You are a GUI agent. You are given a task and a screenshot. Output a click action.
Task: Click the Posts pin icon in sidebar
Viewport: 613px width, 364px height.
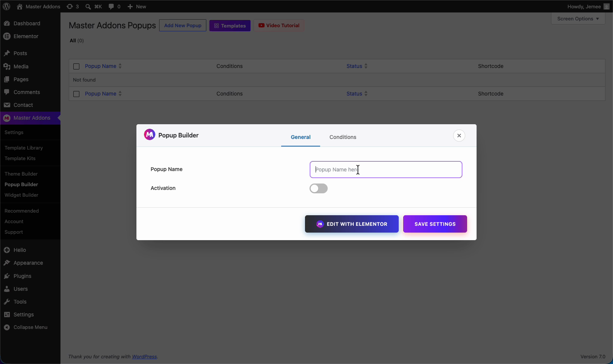coord(7,53)
